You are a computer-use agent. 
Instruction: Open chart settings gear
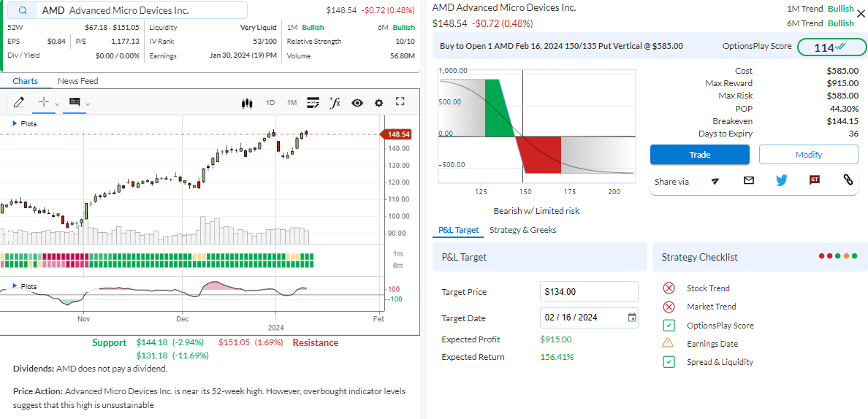(x=378, y=103)
